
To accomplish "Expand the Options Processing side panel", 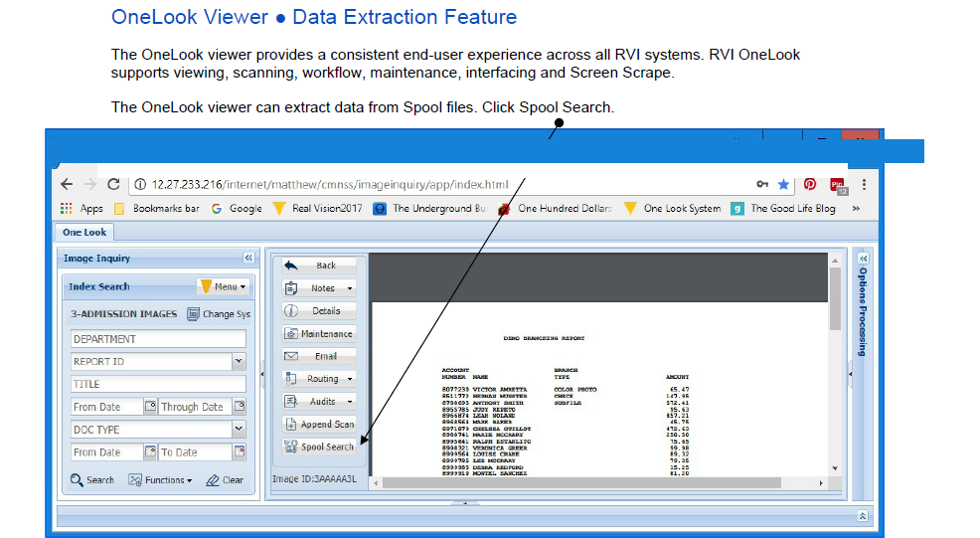I will click(x=863, y=259).
